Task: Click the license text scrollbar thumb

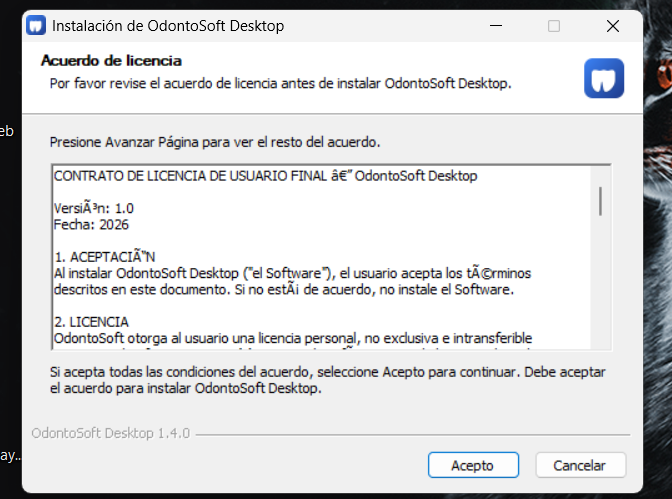Action: click(x=600, y=201)
